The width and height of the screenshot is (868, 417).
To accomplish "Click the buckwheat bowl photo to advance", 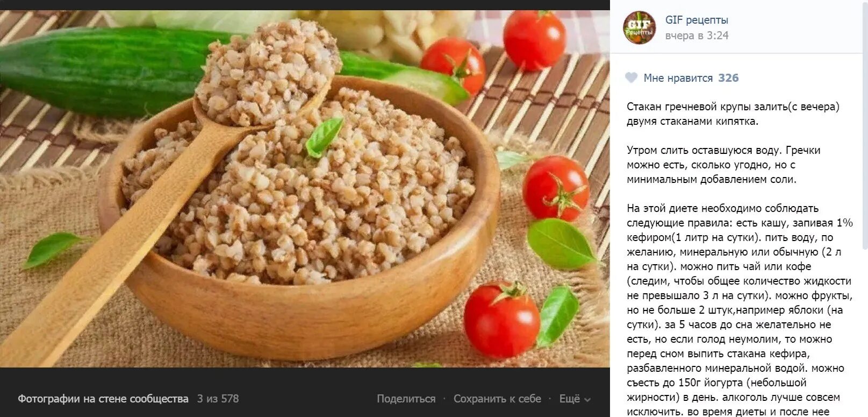I will coord(305,189).
